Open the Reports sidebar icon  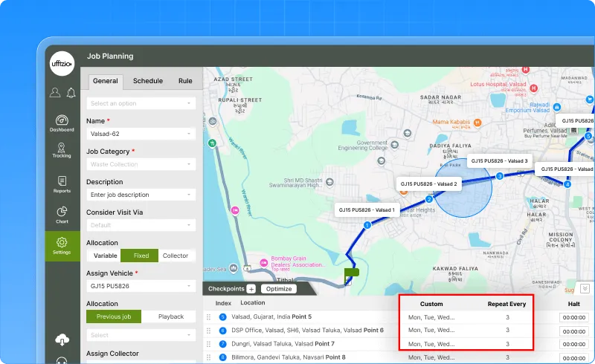point(62,183)
